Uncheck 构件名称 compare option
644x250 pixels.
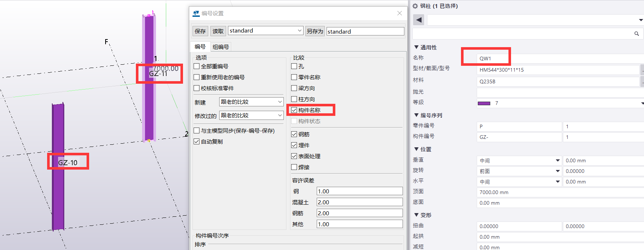pyautogui.click(x=294, y=110)
